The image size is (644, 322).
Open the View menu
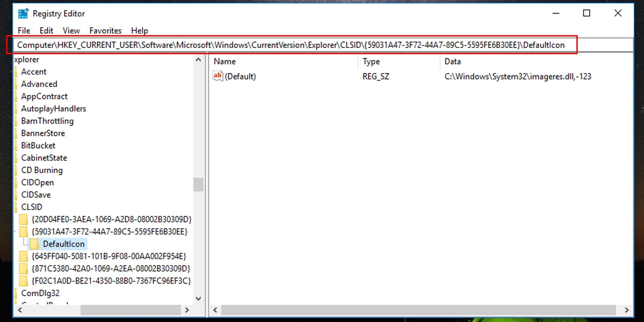click(x=71, y=31)
